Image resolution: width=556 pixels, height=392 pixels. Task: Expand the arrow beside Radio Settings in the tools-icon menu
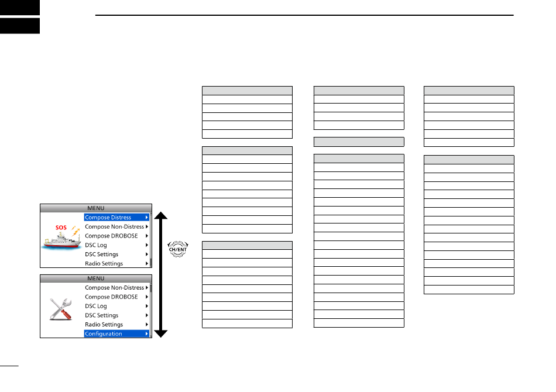pyautogui.click(x=146, y=324)
